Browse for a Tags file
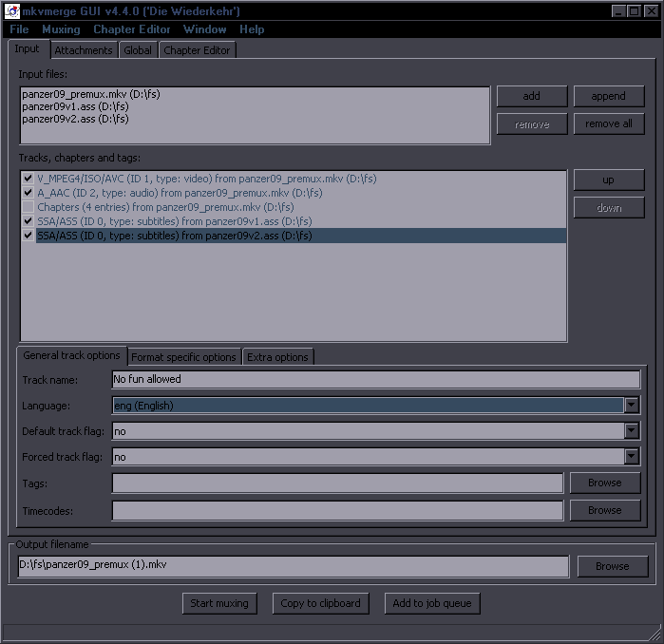Viewport: 664px width, 644px height. [x=605, y=483]
